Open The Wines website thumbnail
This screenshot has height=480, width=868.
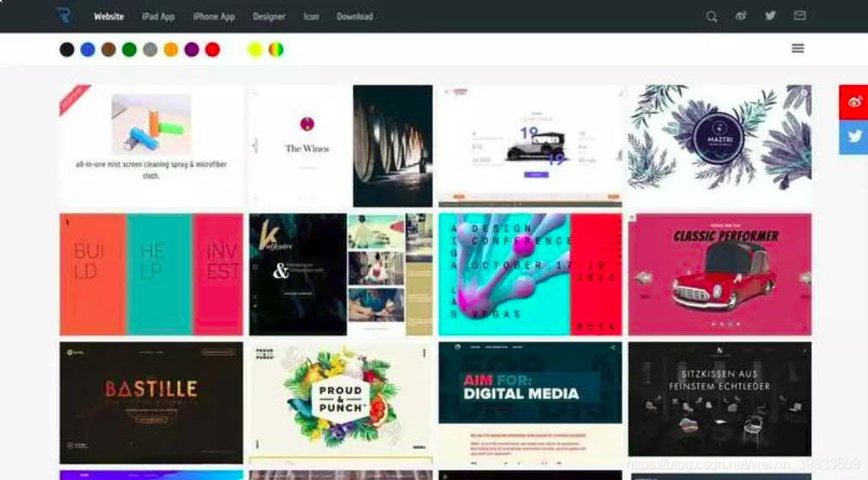(x=341, y=146)
